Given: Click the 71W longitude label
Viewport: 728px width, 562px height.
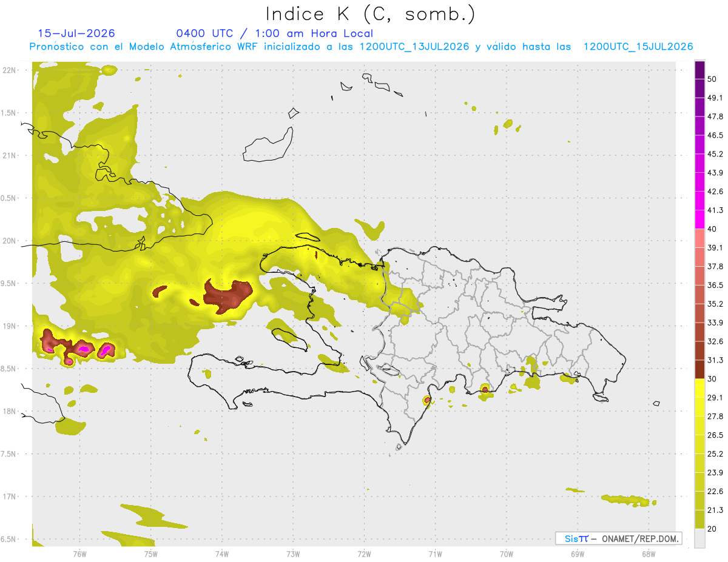Looking at the screenshot, I should (435, 554).
